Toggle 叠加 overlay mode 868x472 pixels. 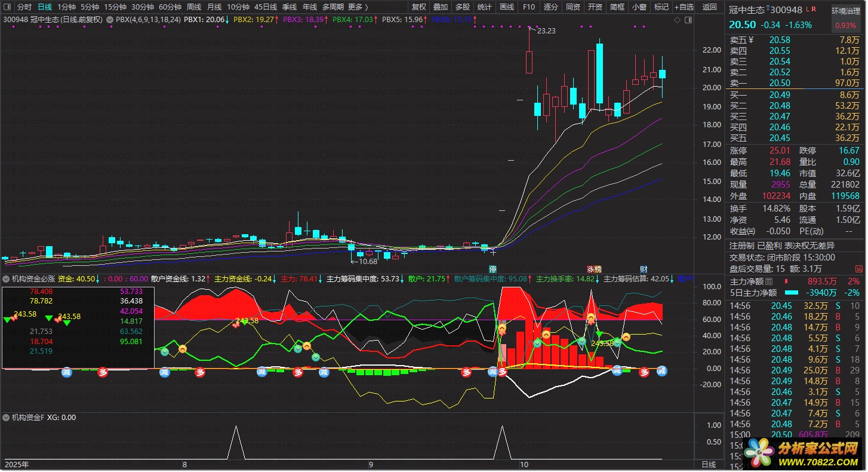pos(441,7)
